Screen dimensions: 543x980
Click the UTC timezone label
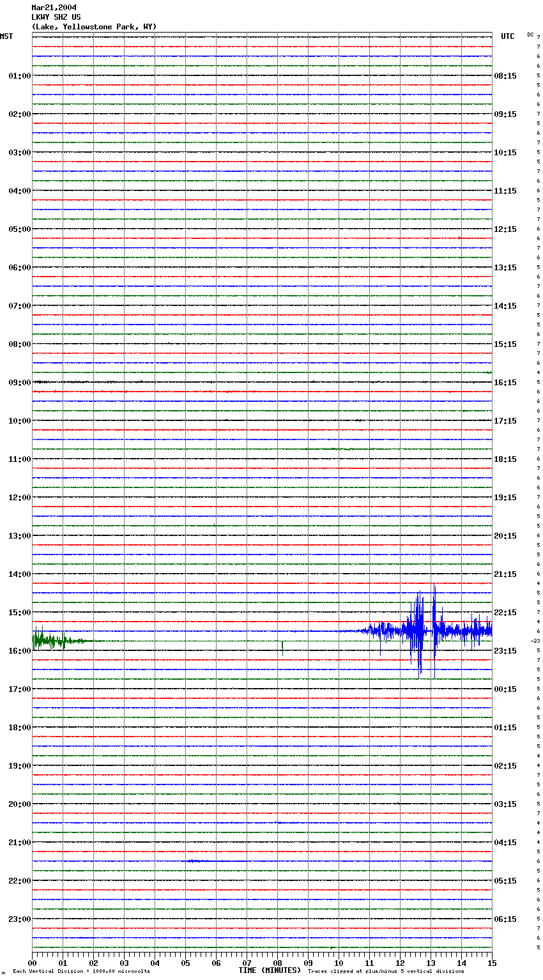pos(508,36)
